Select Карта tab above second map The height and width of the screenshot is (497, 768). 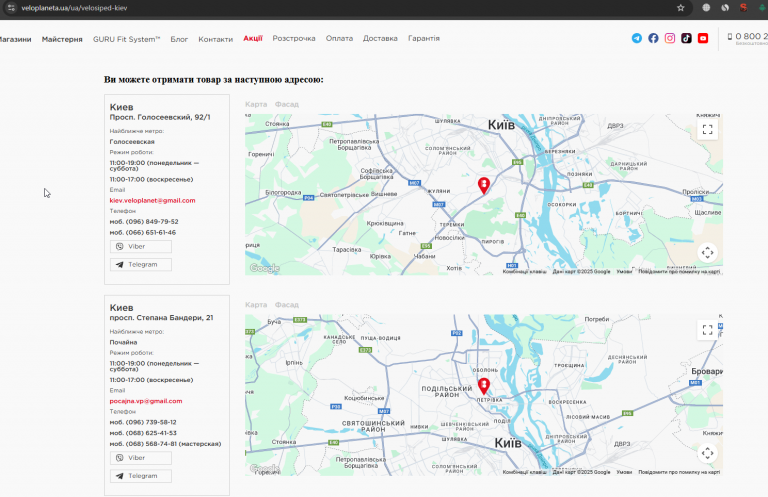(256, 305)
